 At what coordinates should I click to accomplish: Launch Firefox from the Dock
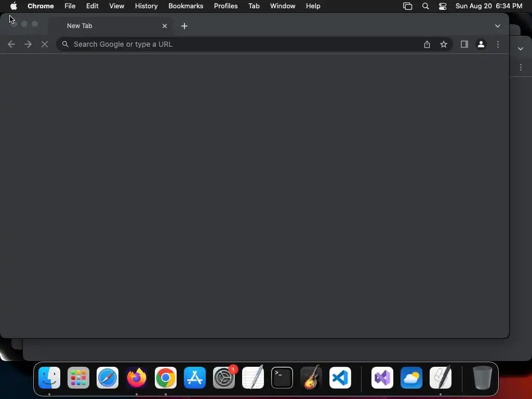pos(137,378)
